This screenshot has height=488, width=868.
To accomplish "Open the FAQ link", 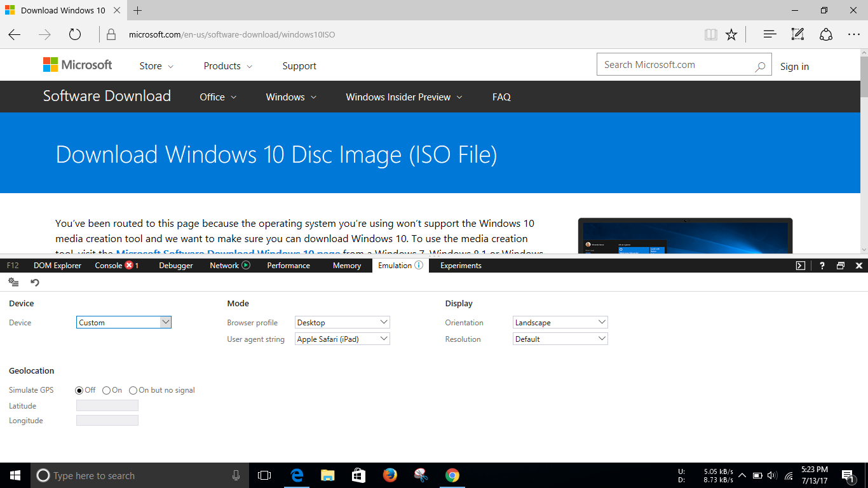I will point(501,97).
